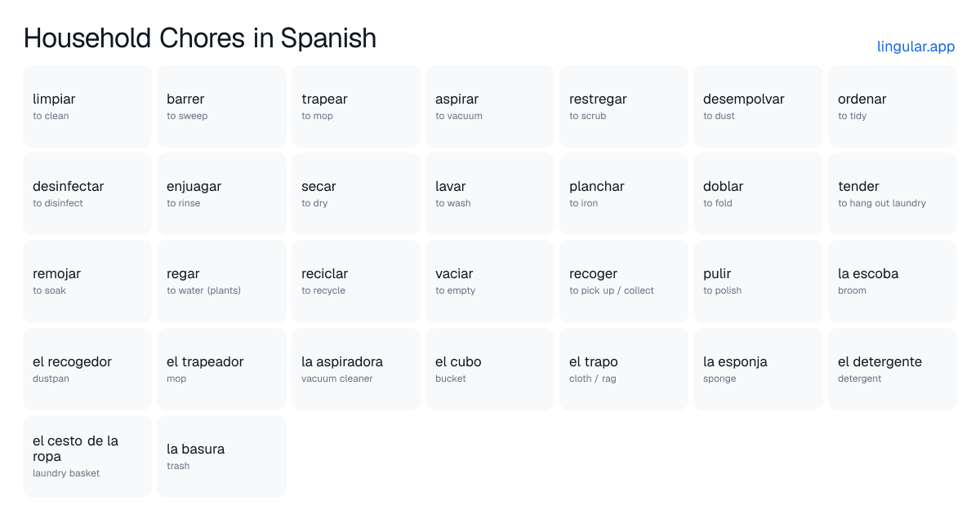Select the 'desempolvar' card

click(758, 107)
